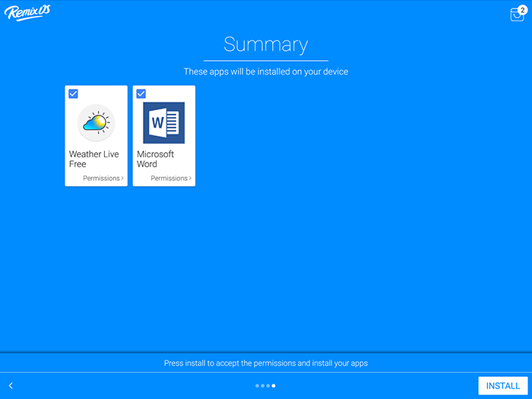Click the "Press install to accept" message
The image size is (532, 399).
tap(266, 363)
